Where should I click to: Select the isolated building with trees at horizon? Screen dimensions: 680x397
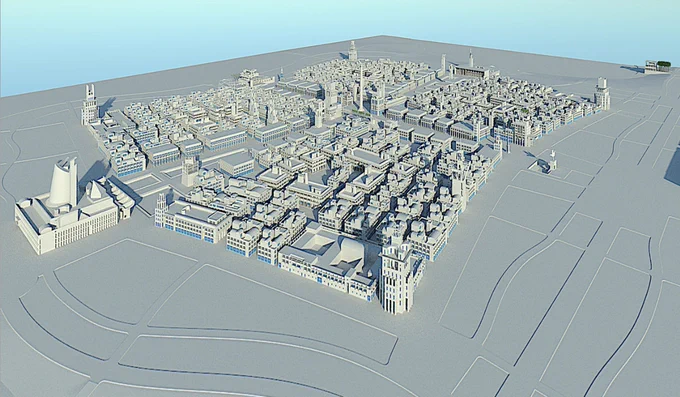click(657, 66)
